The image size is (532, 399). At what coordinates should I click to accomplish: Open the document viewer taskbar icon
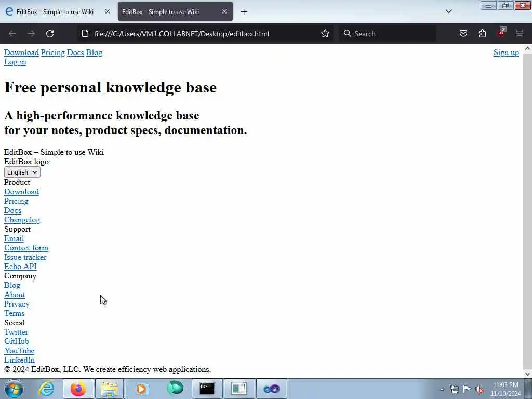point(239,389)
